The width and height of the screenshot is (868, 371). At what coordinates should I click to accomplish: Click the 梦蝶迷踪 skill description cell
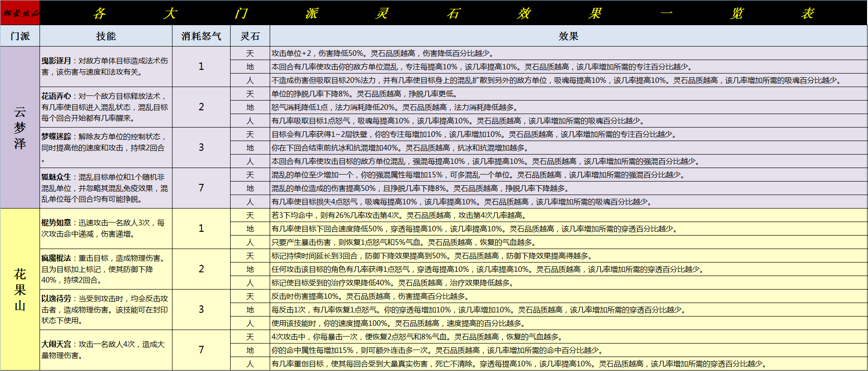(x=106, y=148)
